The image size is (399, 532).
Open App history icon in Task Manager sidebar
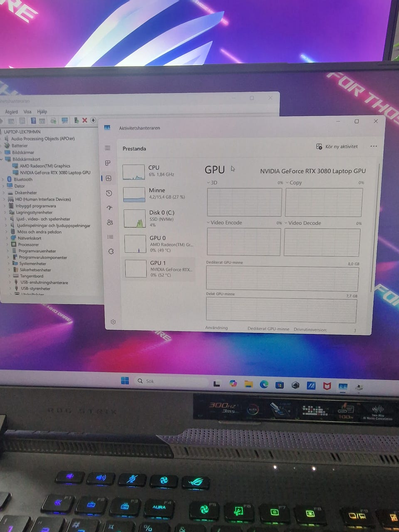point(109,193)
